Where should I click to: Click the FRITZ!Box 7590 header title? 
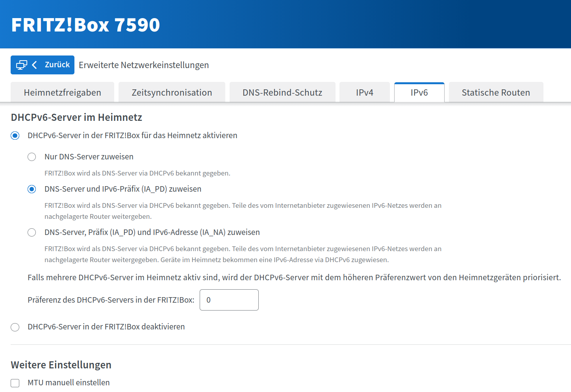tap(85, 25)
